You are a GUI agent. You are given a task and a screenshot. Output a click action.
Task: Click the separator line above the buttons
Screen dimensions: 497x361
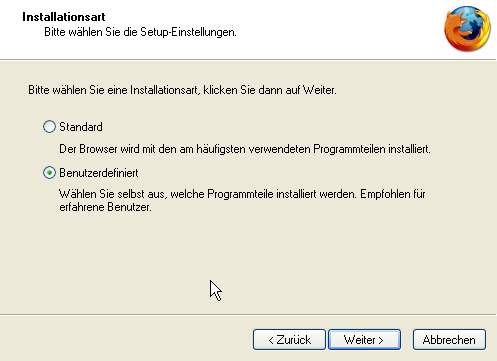click(248, 314)
